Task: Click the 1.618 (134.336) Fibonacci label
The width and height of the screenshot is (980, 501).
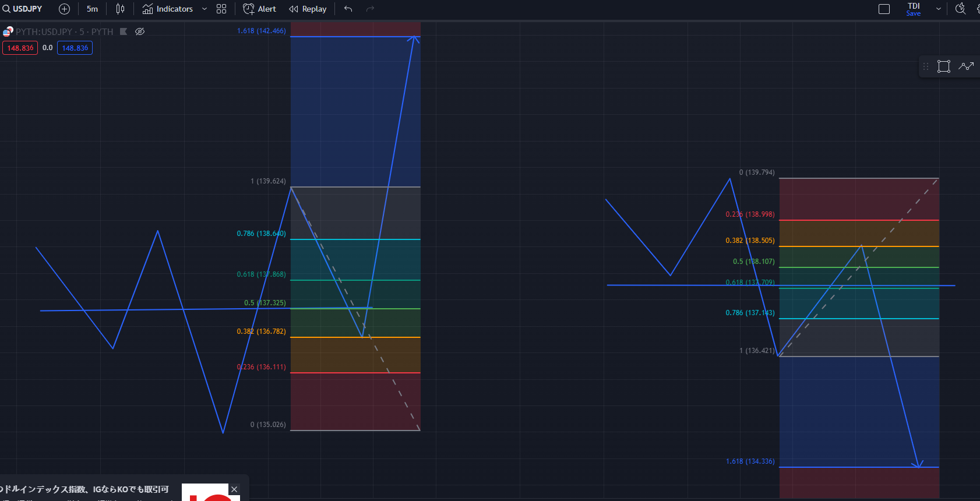Action: coord(750,461)
